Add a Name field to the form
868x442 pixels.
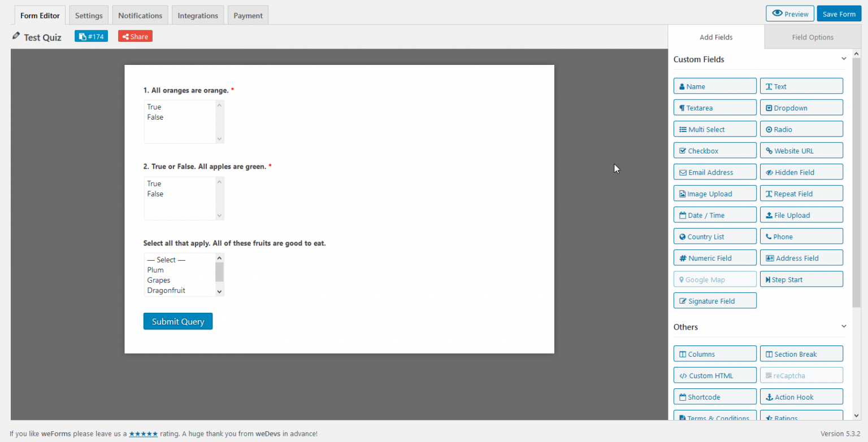pyautogui.click(x=715, y=86)
